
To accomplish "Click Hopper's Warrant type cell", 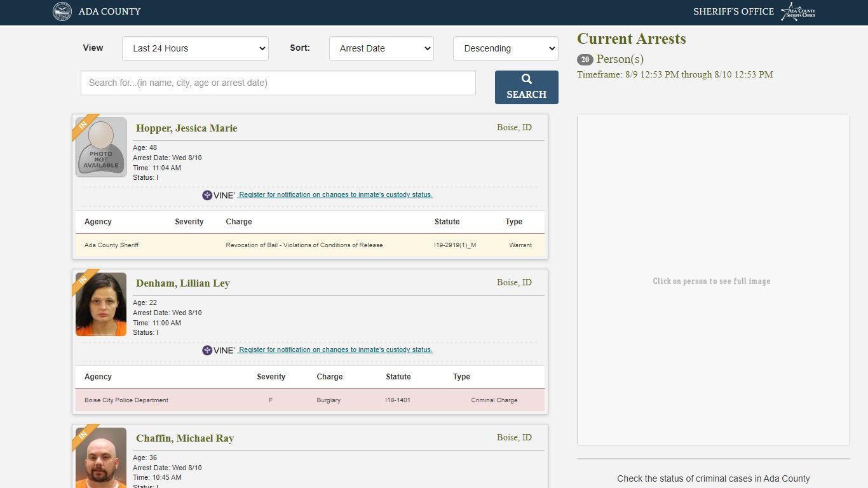I will pyautogui.click(x=520, y=245).
